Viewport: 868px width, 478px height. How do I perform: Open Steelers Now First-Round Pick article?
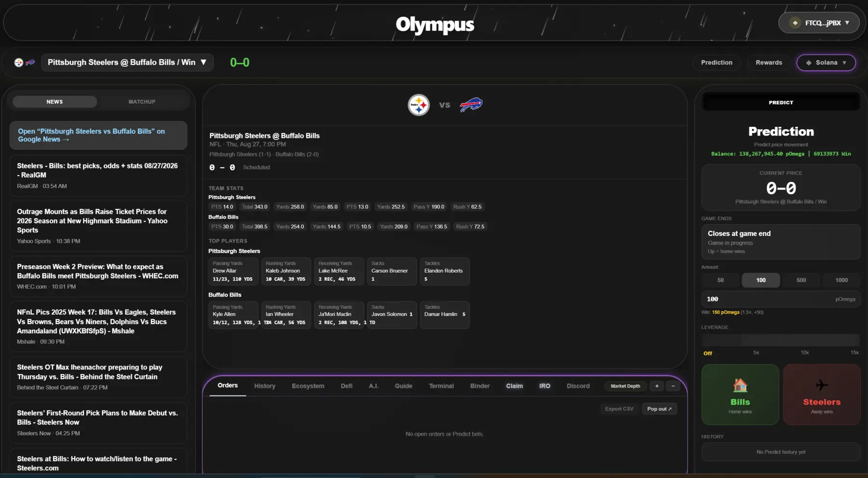point(98,423)
